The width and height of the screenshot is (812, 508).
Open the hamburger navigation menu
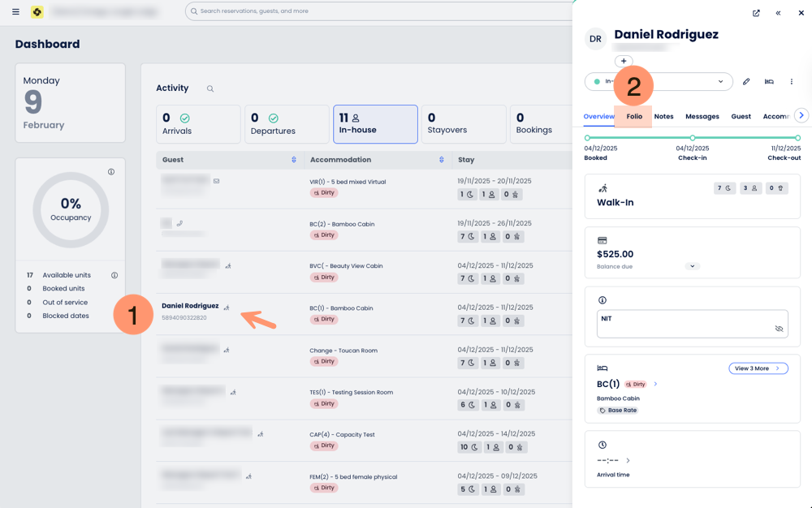(15, 12)
